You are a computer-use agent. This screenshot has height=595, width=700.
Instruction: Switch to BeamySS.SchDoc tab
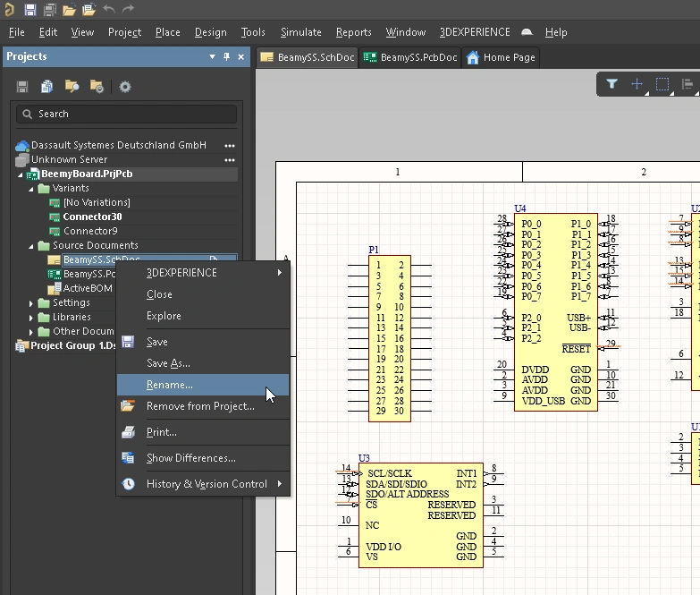click(308, 57)
